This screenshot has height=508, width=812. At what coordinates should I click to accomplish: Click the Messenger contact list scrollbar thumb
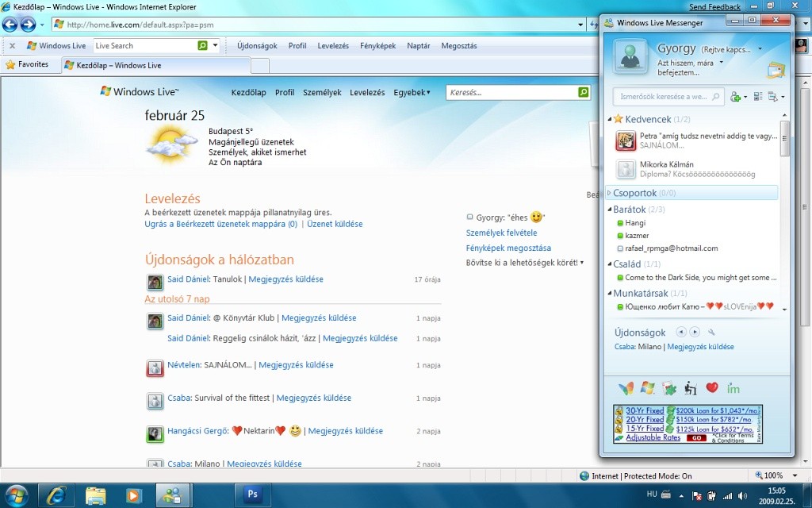tap(784, 138)
